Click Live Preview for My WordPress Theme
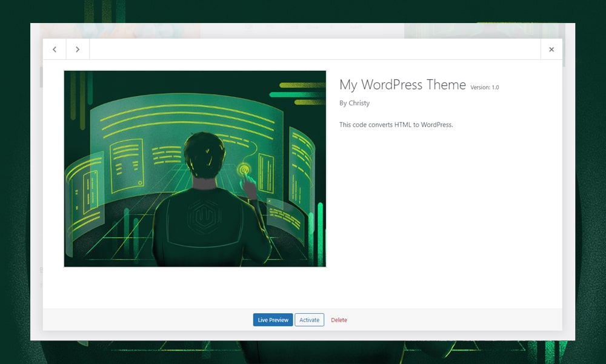 click(x=273, y=320)
